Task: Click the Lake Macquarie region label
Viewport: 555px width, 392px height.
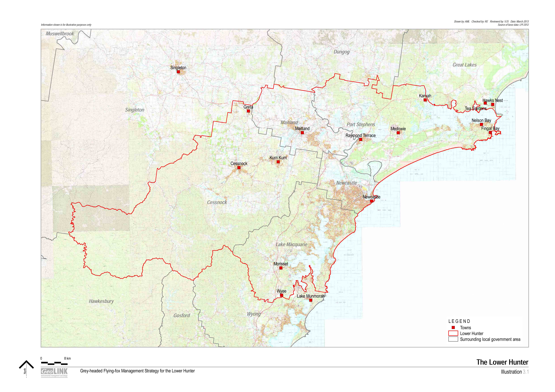Action: 291,245
